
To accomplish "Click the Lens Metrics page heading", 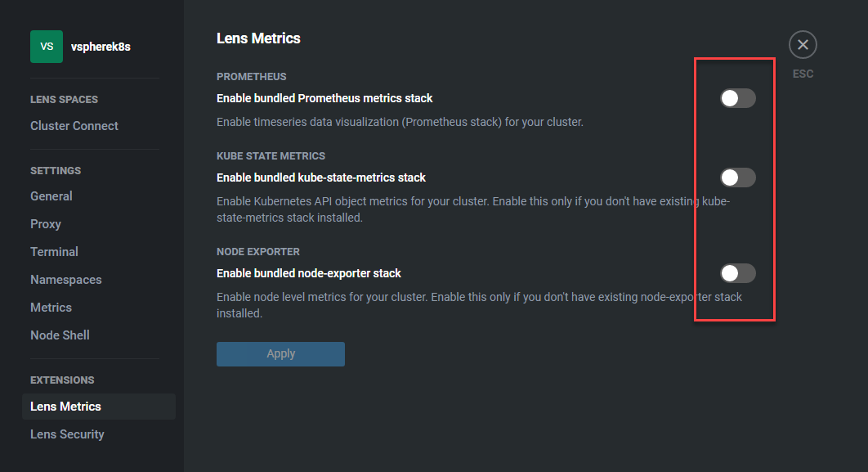I will click(258, 38).
